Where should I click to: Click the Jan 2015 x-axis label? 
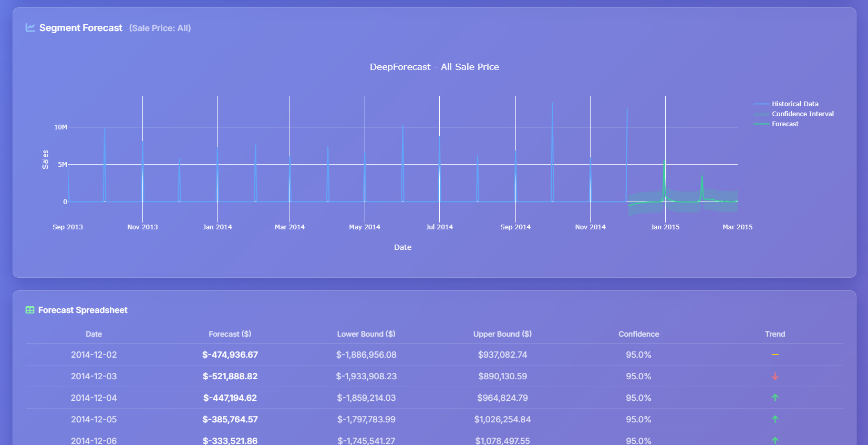pos(665,227)
